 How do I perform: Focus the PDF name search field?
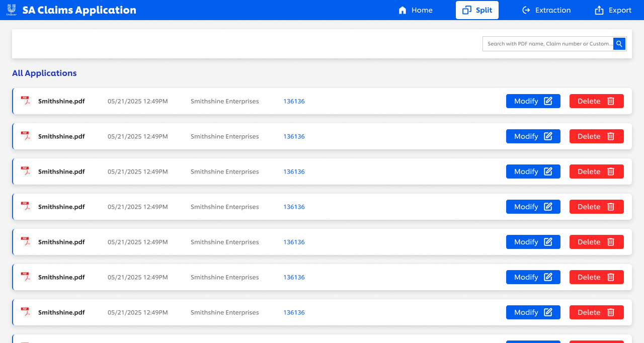[547, 44]
